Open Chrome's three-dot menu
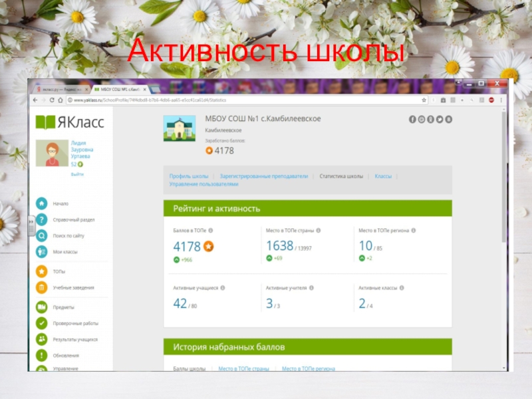 pos(501,100)
